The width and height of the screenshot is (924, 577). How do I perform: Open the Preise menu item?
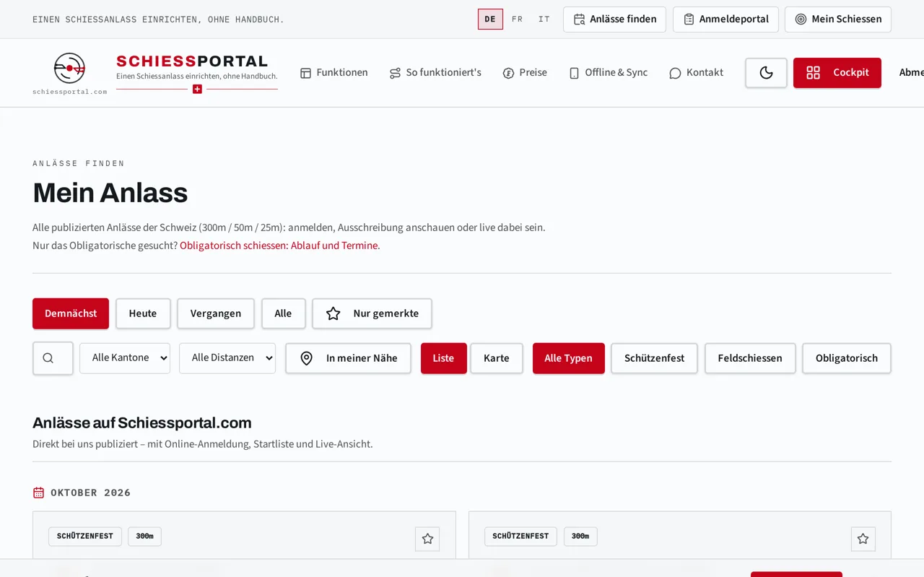point(525,73)
